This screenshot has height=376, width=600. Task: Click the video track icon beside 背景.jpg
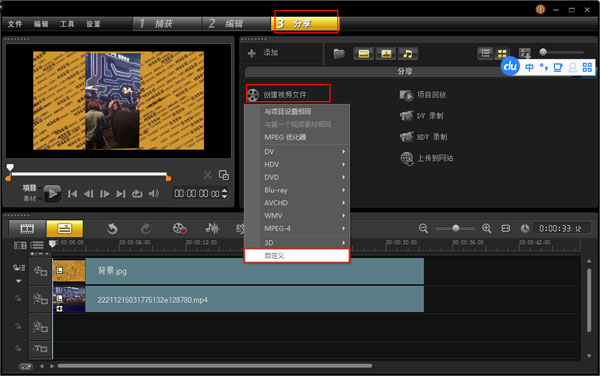(x=40, y=271)
